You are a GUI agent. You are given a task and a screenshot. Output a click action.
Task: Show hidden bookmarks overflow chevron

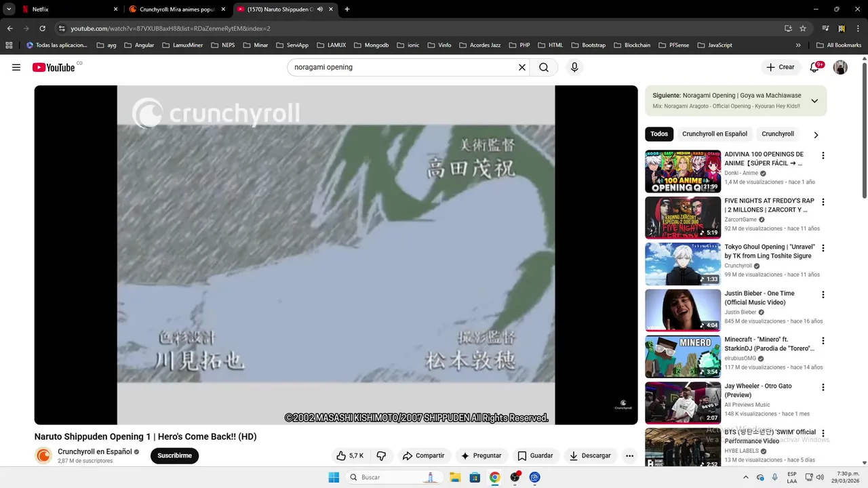(798, 45)
